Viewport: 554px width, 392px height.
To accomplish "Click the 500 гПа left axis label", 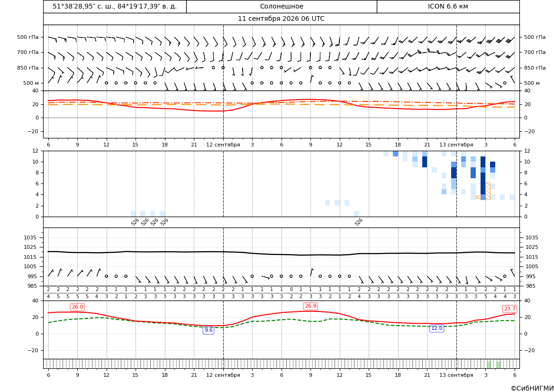I will [27, 37].
